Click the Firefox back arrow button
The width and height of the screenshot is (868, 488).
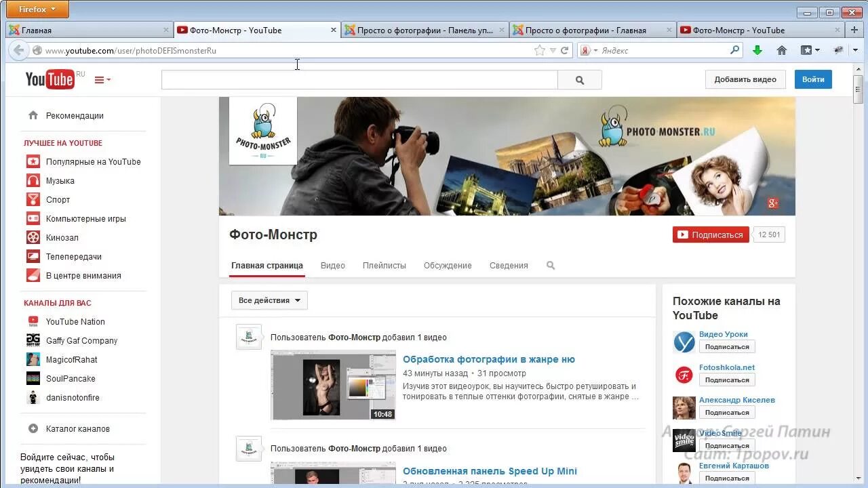click(x=18, y=50)
